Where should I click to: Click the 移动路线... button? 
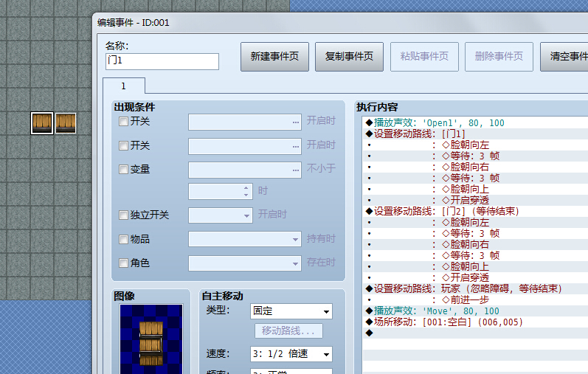pos(288,331)
